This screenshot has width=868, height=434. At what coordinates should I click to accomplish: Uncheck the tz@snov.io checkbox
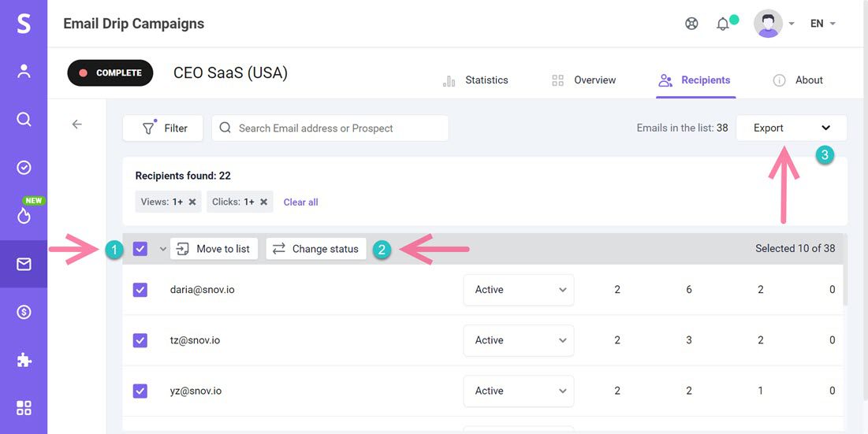(x=140, y=340)
